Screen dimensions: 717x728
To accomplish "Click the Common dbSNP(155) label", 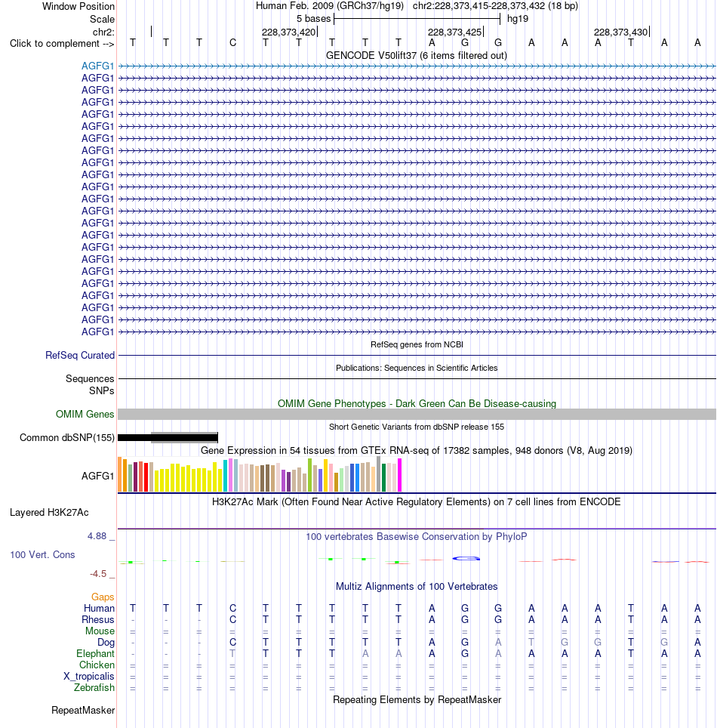I will (x=67, y=438).
